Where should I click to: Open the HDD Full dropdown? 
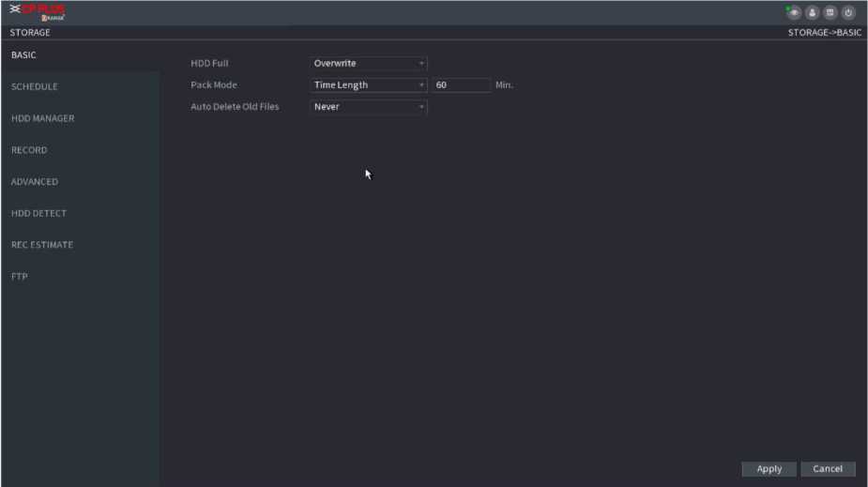click(x=368, y=64)
